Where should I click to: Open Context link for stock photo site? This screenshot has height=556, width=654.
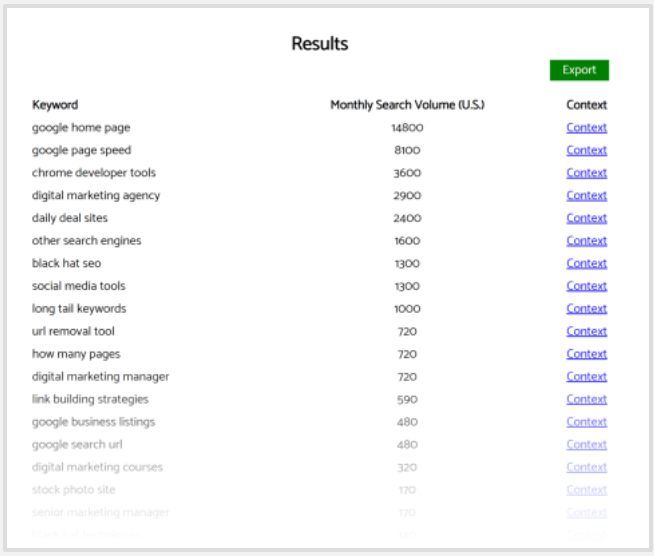click(x=586, y=490)
